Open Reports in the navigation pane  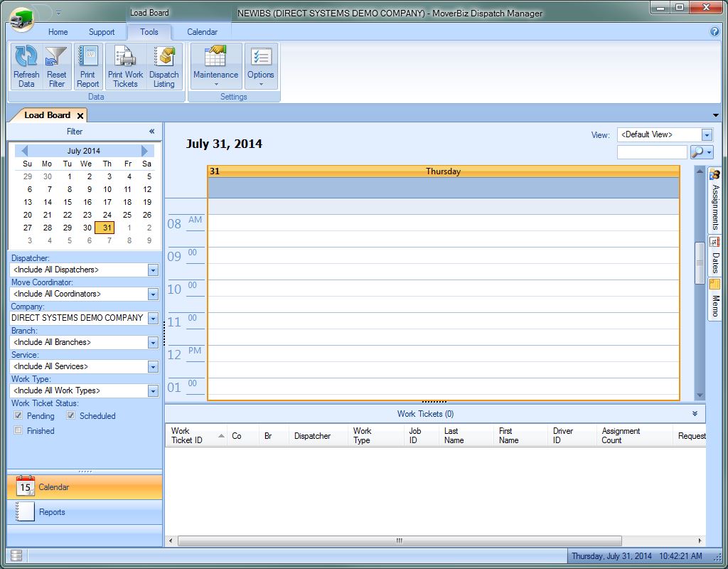(x=52, y=512)
